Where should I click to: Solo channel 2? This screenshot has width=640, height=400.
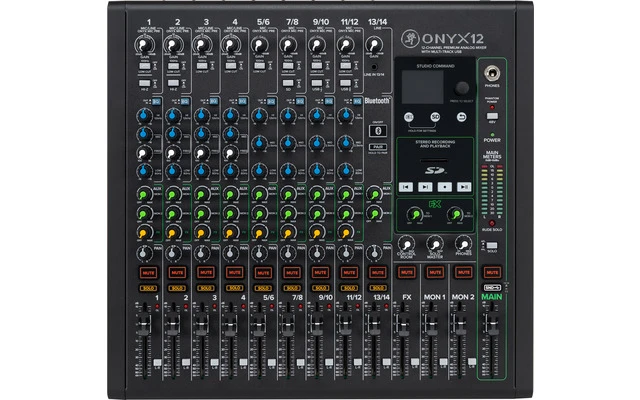(x=177, y=288)
